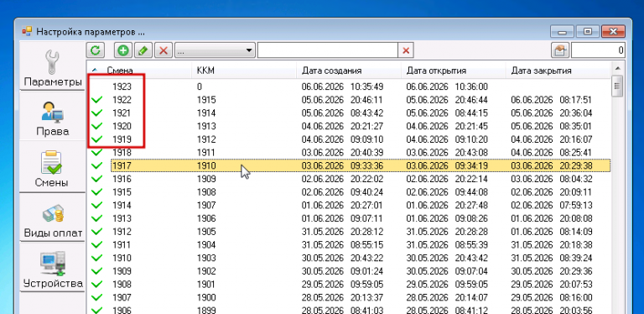Click green checkmark of shift 1918
644x314 pixels.
coord(97,153)
